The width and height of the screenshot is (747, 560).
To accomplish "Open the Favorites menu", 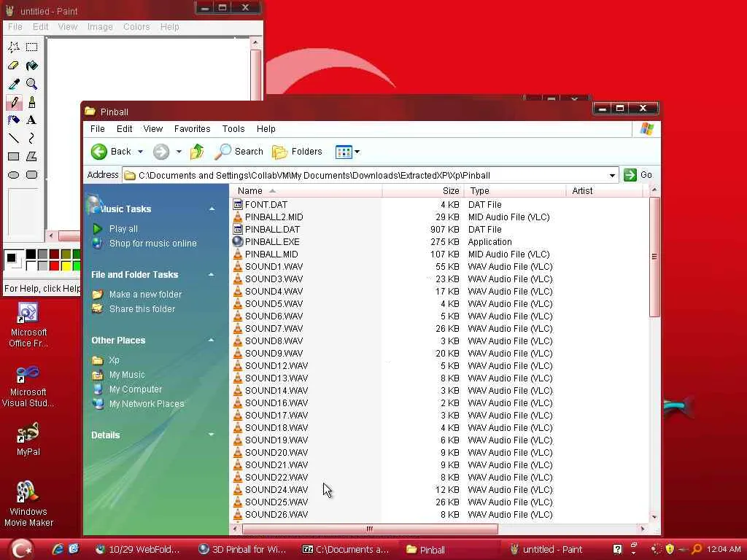I will click(x=192, y=128).
